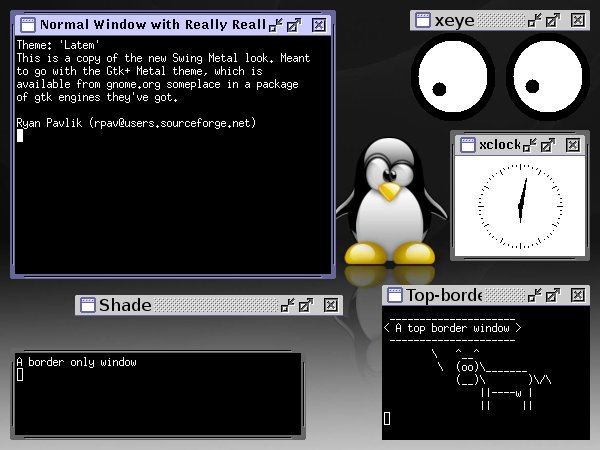Click the Ryan Pavlik email line
This screenshot has width=600, height=450.
136,123
